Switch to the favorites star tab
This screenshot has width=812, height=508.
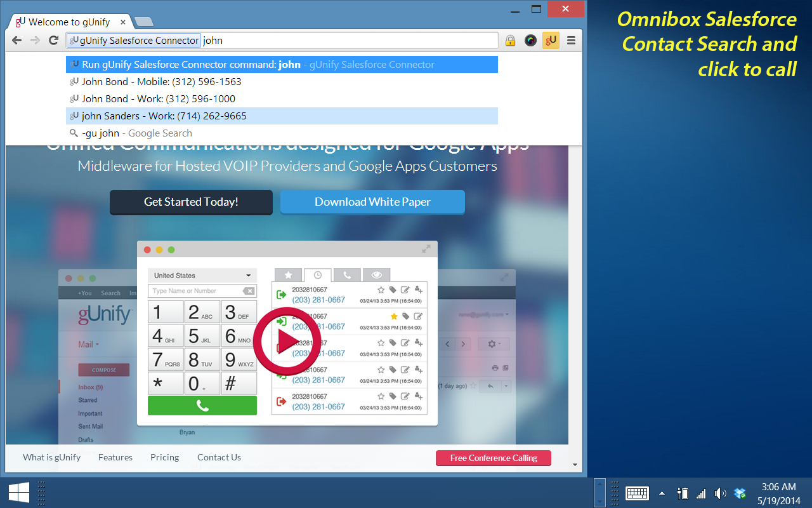pos(288,275)
